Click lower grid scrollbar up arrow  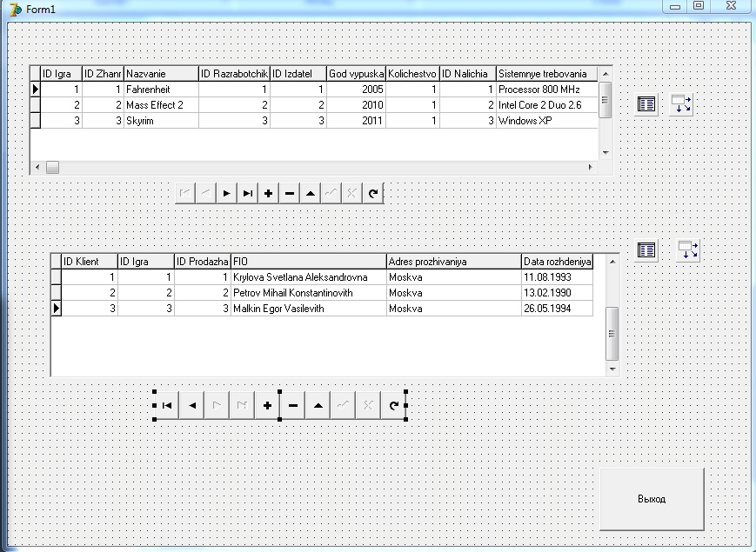pyautogui.click(x=612, y=262)
